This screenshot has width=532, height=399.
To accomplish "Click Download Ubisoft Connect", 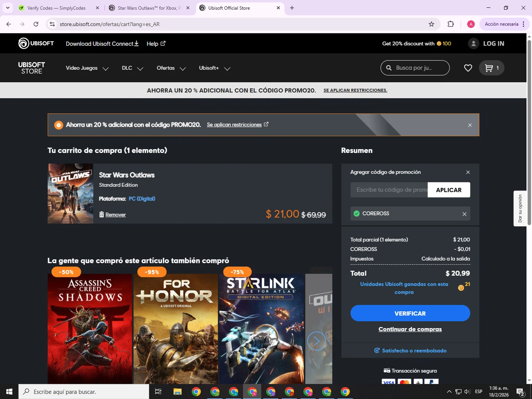I will (102, 44).
